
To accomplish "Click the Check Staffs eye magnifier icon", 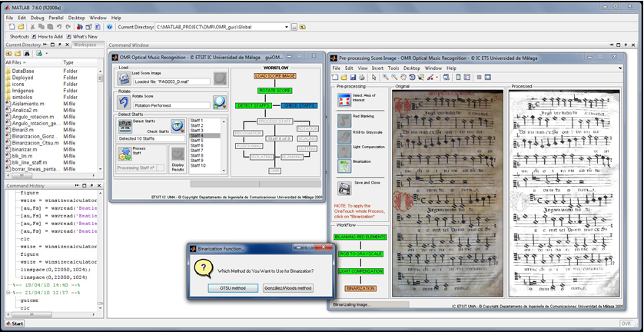I will (x=178, y=126).
